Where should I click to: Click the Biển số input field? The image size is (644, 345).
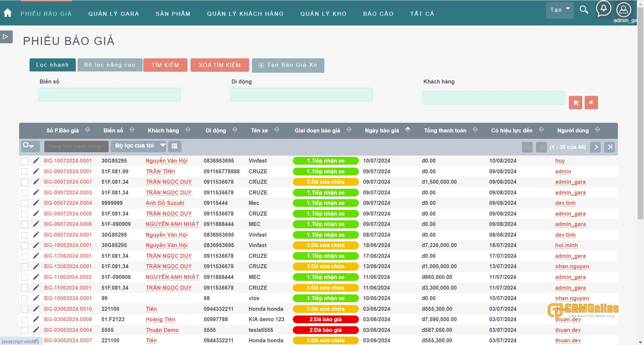pos(109,95)
